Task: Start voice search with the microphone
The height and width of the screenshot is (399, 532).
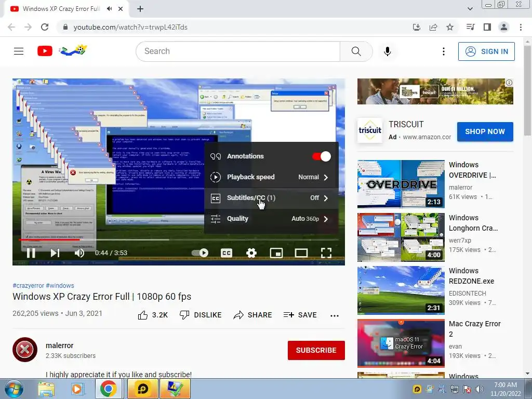Action: 388,51
